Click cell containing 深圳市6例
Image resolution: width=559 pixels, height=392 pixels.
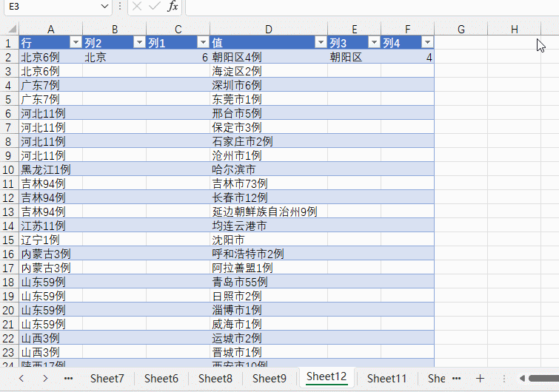click(269, 85)
